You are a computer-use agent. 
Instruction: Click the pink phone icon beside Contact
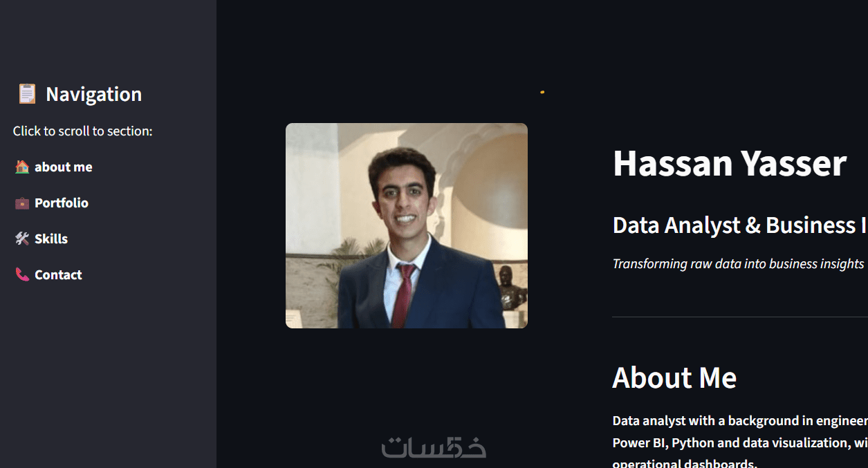[22, 274]
